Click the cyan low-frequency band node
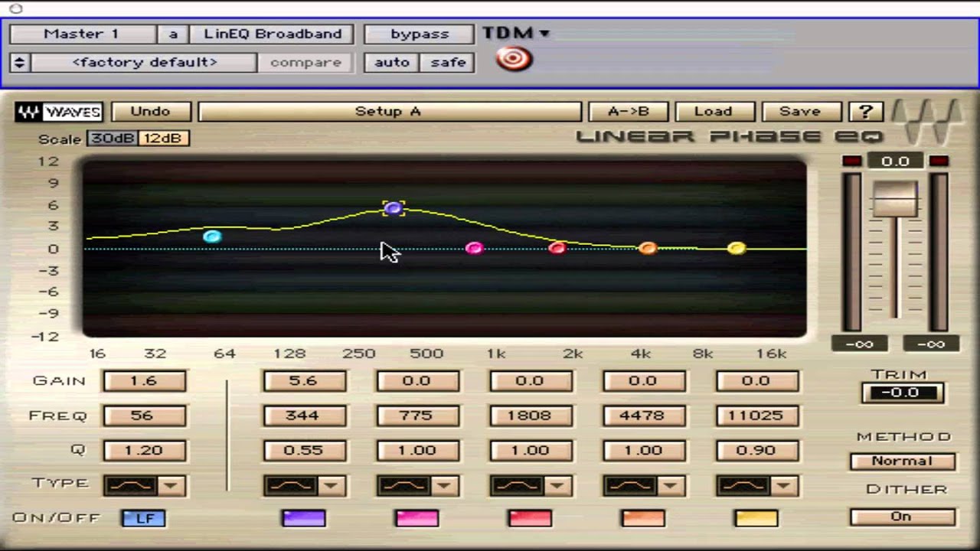Image resolution: width=980 pixels, height=551 pixels. click(213, 236)
